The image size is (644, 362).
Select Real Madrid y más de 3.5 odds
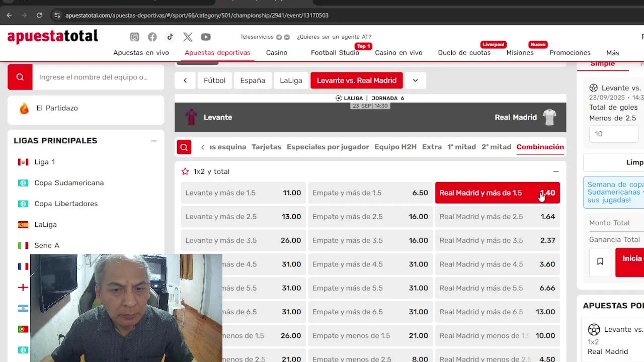coord(498,240)
